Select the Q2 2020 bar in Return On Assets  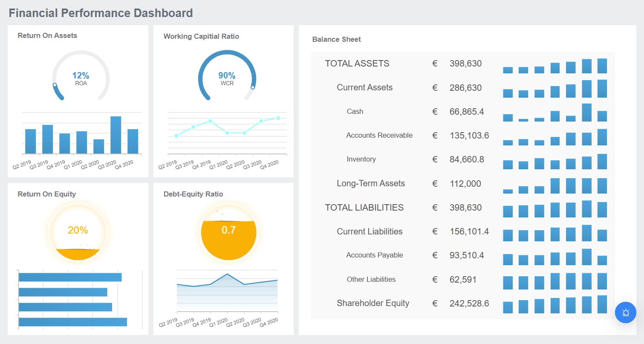click(98, 146)
